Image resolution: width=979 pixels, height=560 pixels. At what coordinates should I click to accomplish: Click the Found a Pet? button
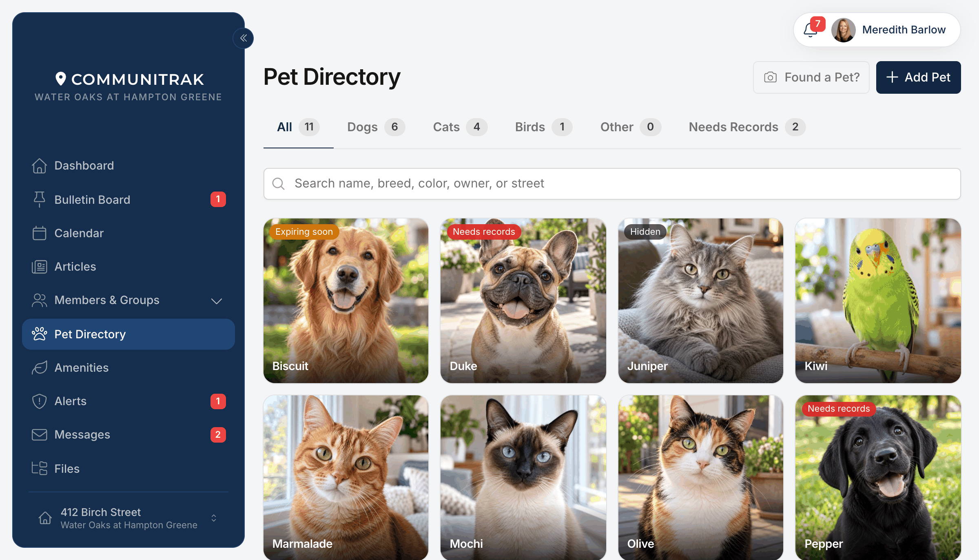(811, 77)
